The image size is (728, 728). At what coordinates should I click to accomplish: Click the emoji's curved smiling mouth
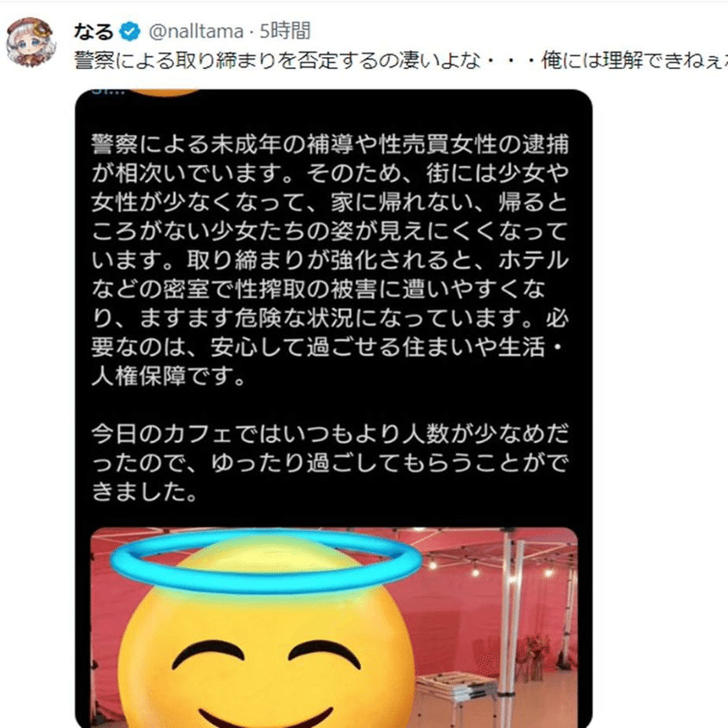click(266, 718)
